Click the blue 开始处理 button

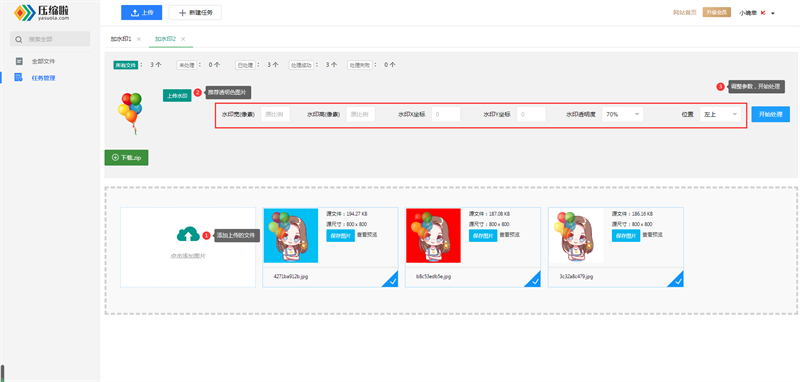click(770, 114)
